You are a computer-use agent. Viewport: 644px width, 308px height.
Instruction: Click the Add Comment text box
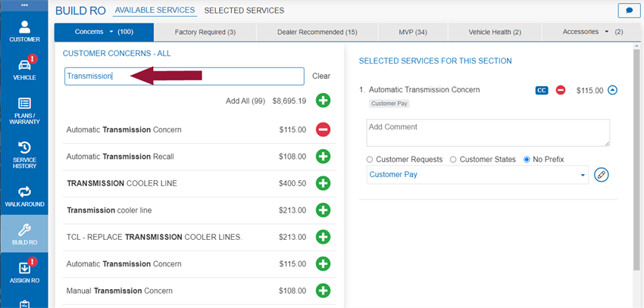coord(488,133)
